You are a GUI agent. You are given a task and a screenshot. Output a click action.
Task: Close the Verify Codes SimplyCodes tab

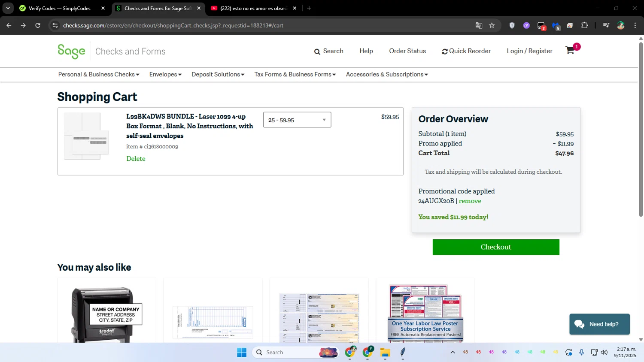103,8
